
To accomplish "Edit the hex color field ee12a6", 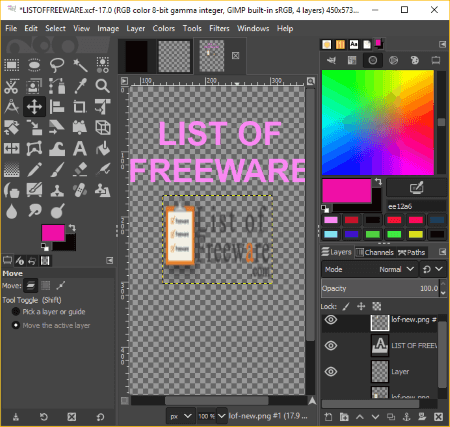I will tap(416, 206).
